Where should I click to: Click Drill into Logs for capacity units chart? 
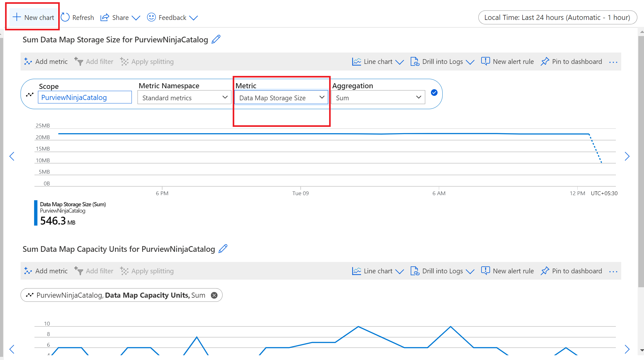(x=442, y=270)
